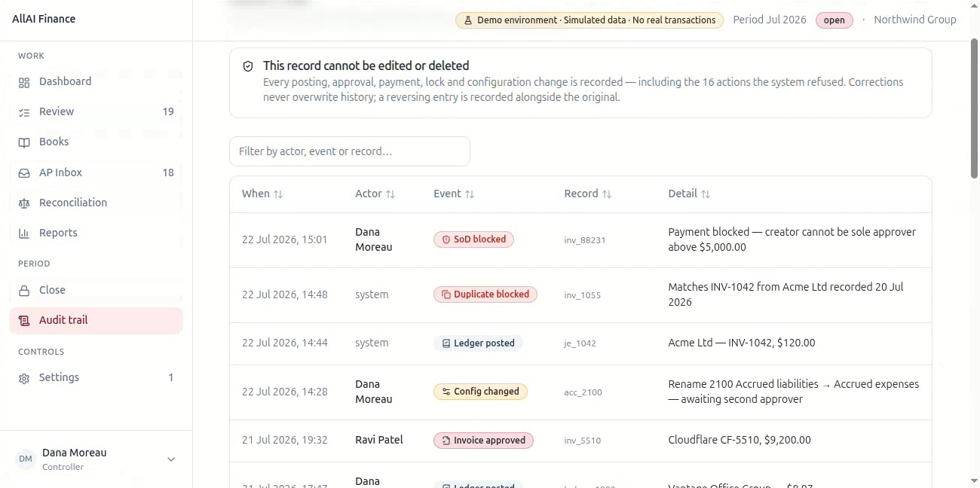Sort table by Detail column header

pyautogui.click(x=689, y=194)
